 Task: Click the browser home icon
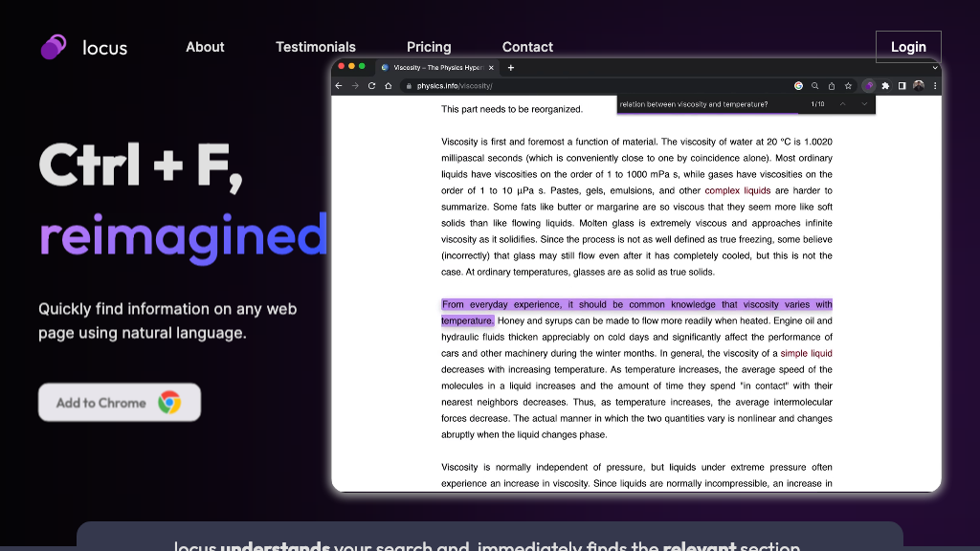(388, 86)
